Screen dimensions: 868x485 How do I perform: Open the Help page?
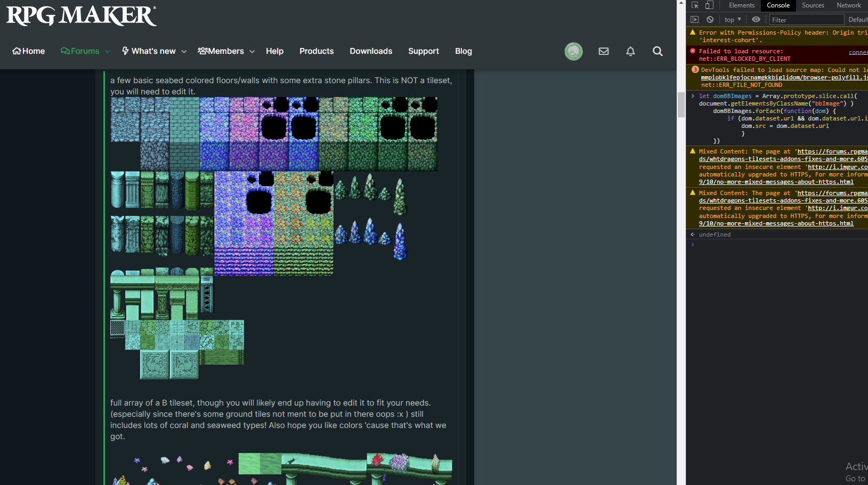[x=274, y=51]
